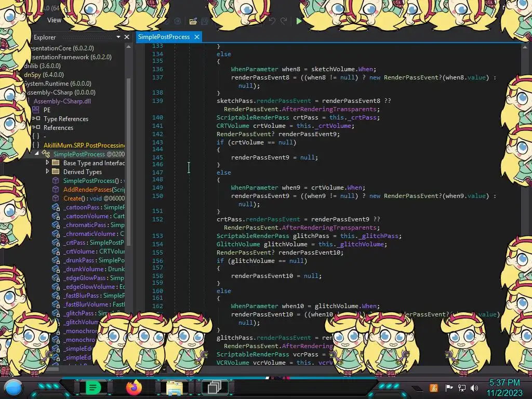The width and height of the screenshot is (532, 399).
Task: Open the View menu
Action: point(54,20)
